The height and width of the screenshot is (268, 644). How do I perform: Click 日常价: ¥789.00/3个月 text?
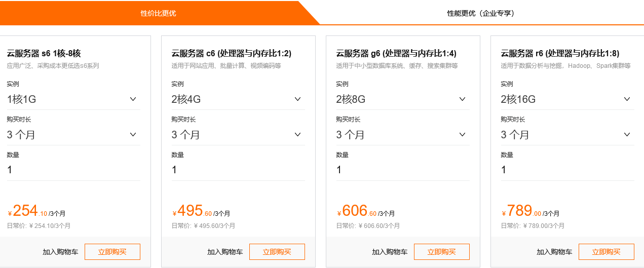coord(533,226)
